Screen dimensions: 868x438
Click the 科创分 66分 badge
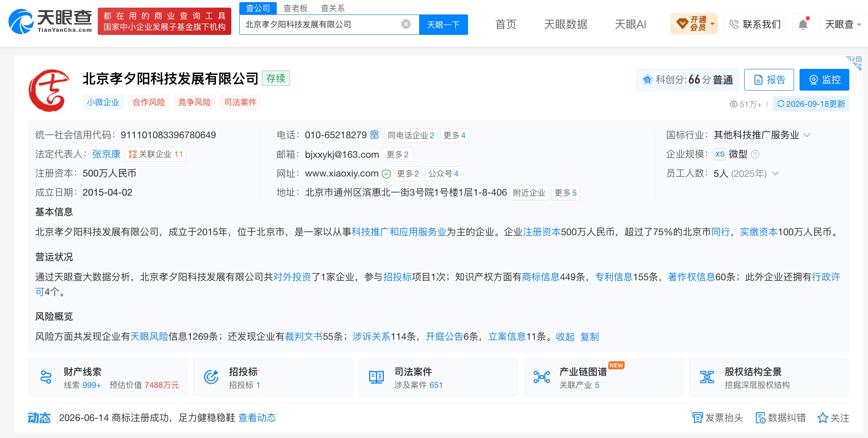[x=687, y=80]
